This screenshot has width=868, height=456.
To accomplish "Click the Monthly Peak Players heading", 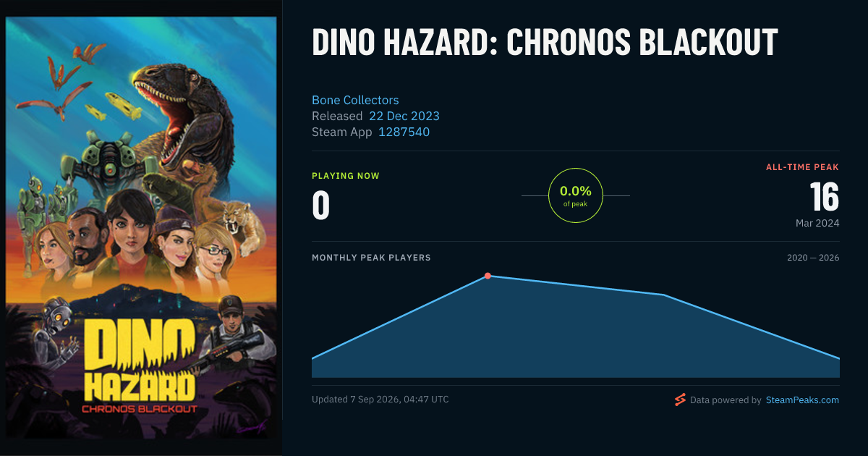I will [x=371, y=258].
